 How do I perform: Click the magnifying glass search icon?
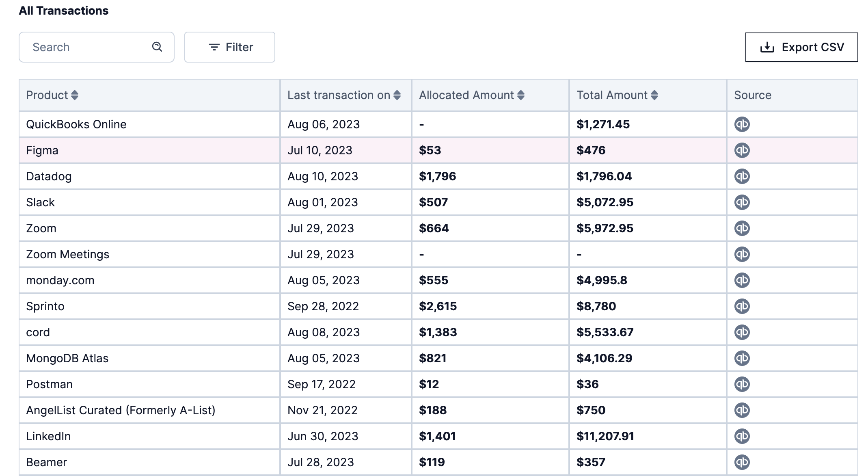coord(157,47)
